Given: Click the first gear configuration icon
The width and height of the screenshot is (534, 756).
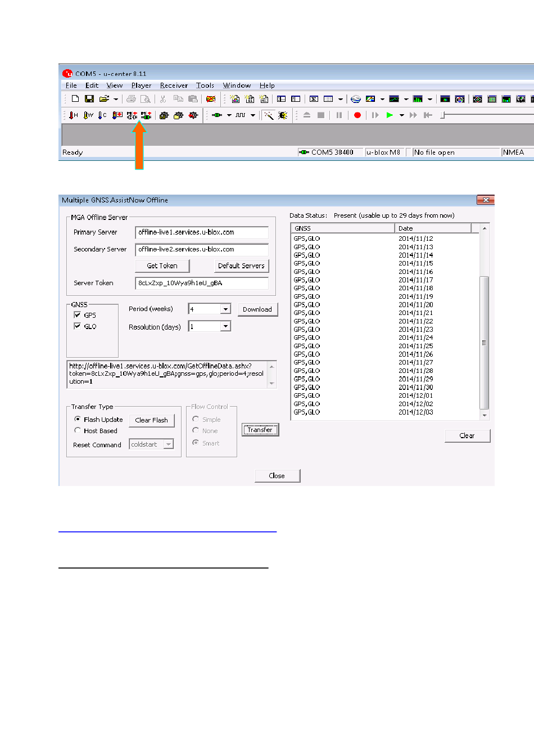Looking at the screenshot, I should click(x=164, y=115).
